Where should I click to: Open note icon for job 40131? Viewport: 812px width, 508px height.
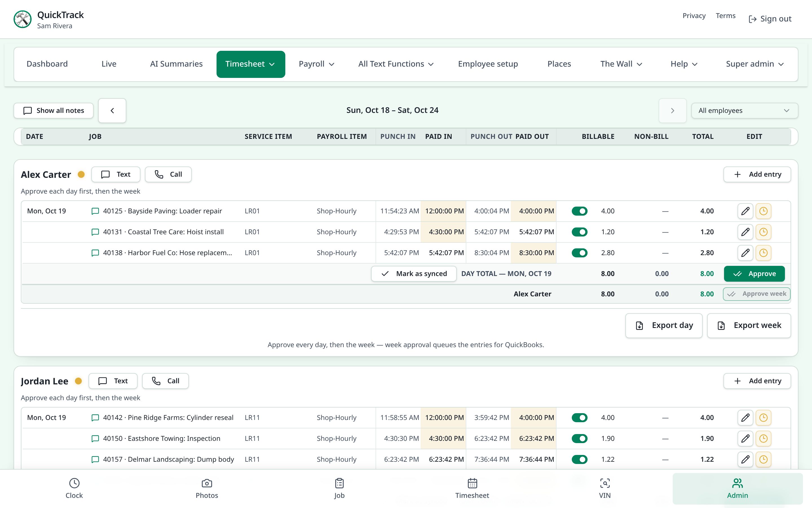coord(95,232)
